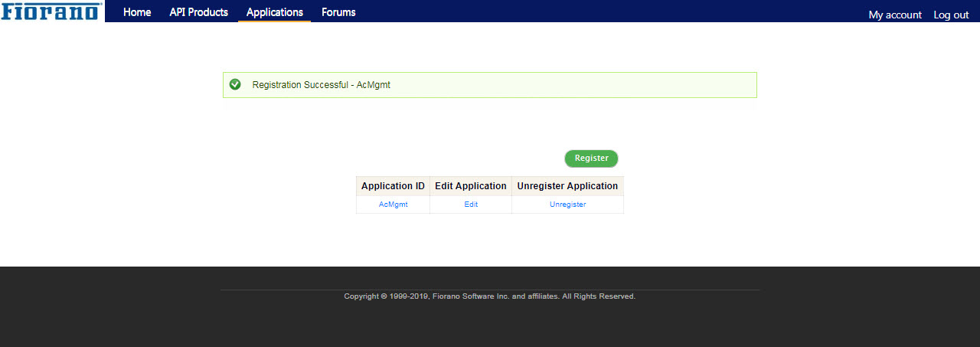
Task: Select the Applications tab
Action: 275,12
